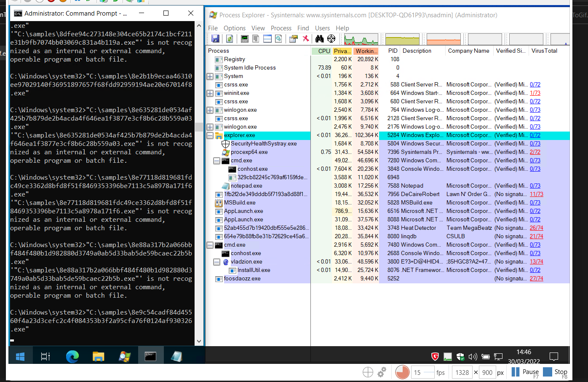This screenshot has width=588, height=382.
Task: Open the Process menu
Action: tap(281, 28)
